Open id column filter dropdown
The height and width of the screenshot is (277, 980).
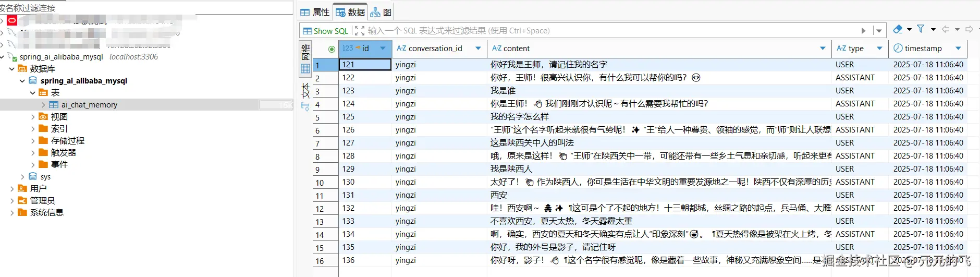tap(383, 49)
